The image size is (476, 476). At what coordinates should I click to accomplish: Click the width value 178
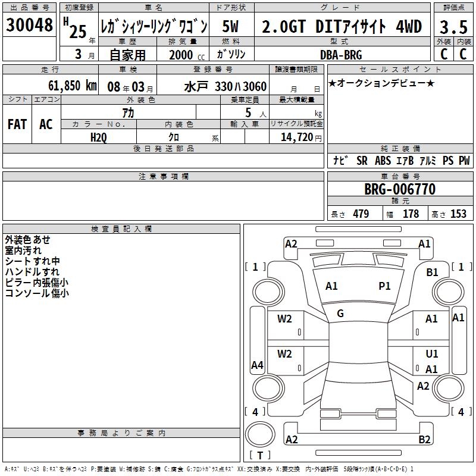(411, 214)
